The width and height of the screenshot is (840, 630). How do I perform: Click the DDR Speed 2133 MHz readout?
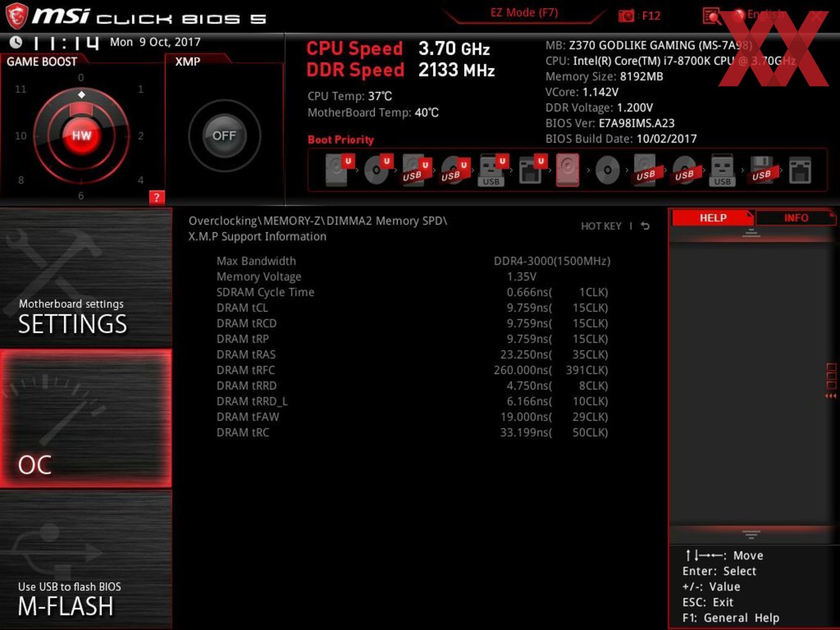[401, 70]
